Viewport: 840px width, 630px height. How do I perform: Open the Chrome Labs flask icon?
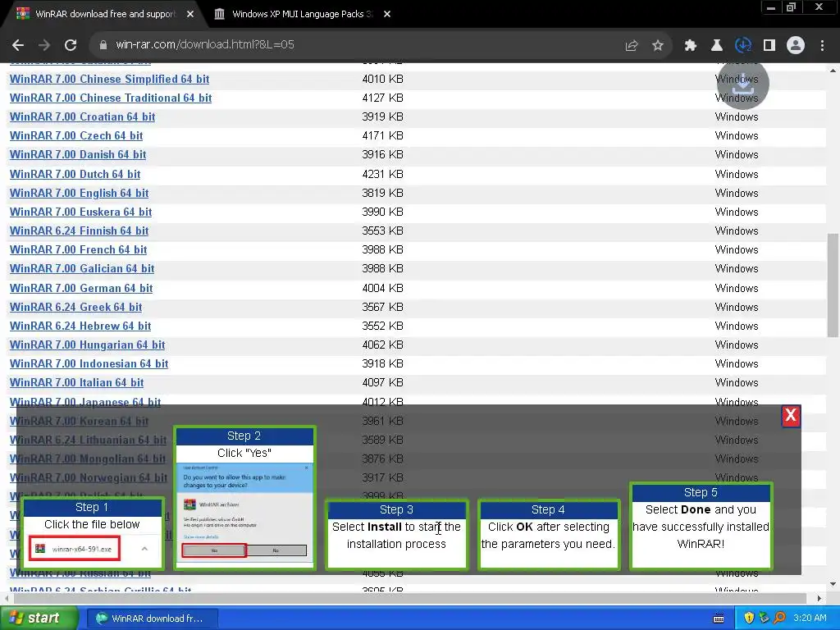[717, 46]
